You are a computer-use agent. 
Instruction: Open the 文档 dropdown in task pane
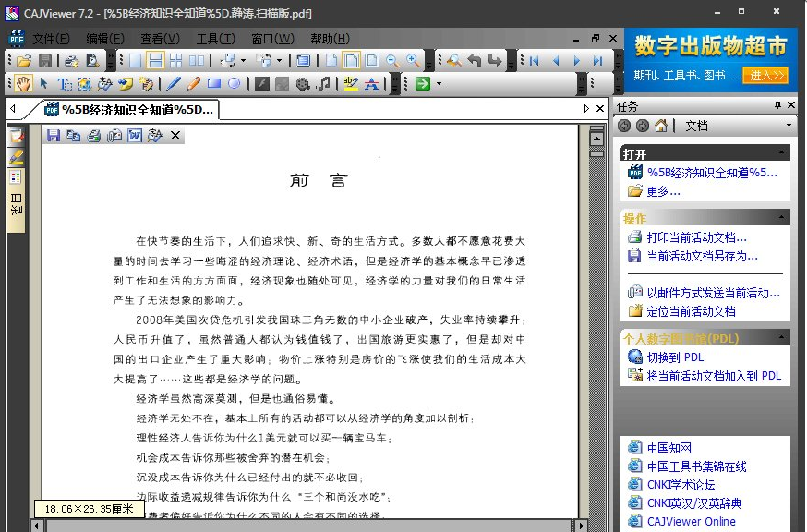click(x=789, y=126)
